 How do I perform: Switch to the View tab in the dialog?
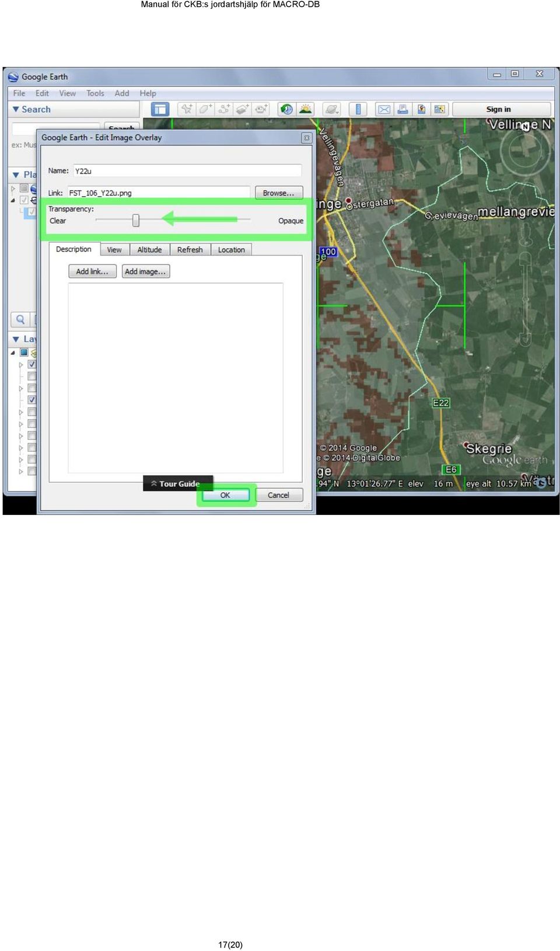[114, 250]
